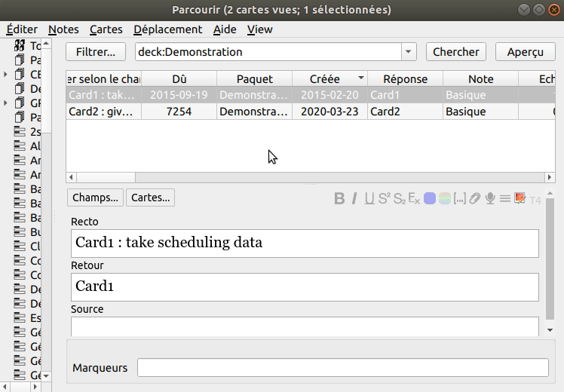Viewport: 564px width, 392px height.
Task: Apply superscript formatting
Action: [384, 198]
